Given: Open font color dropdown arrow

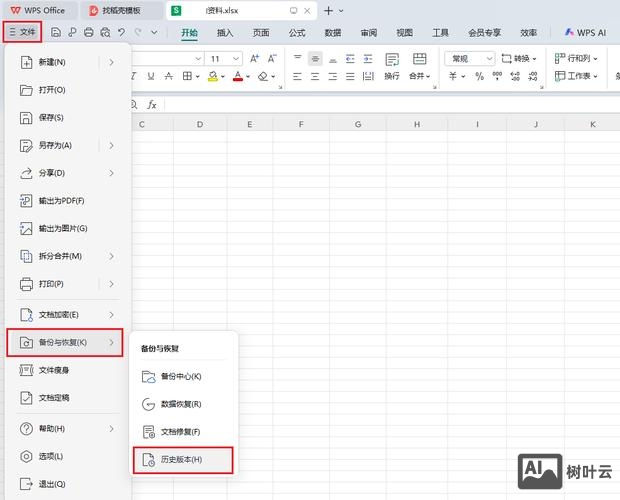Looking at the screenshot, I should point(248,76).
